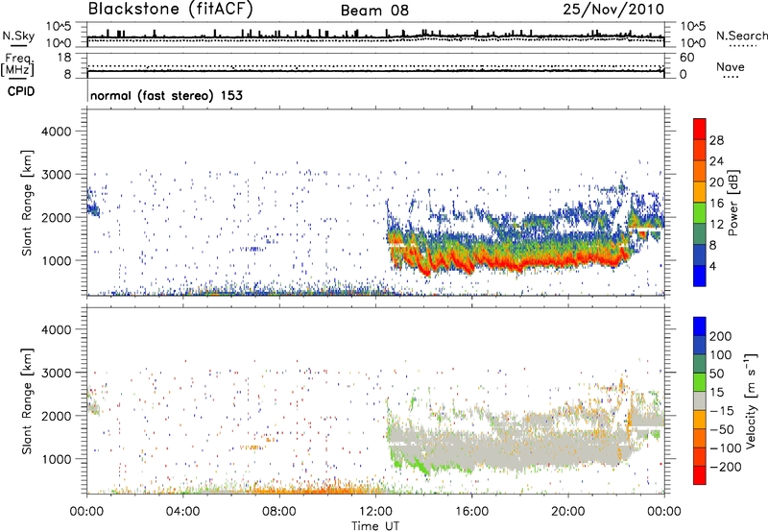Click the '08:00' time tick label
Viewport: 768px width, 532px height.
279,512
